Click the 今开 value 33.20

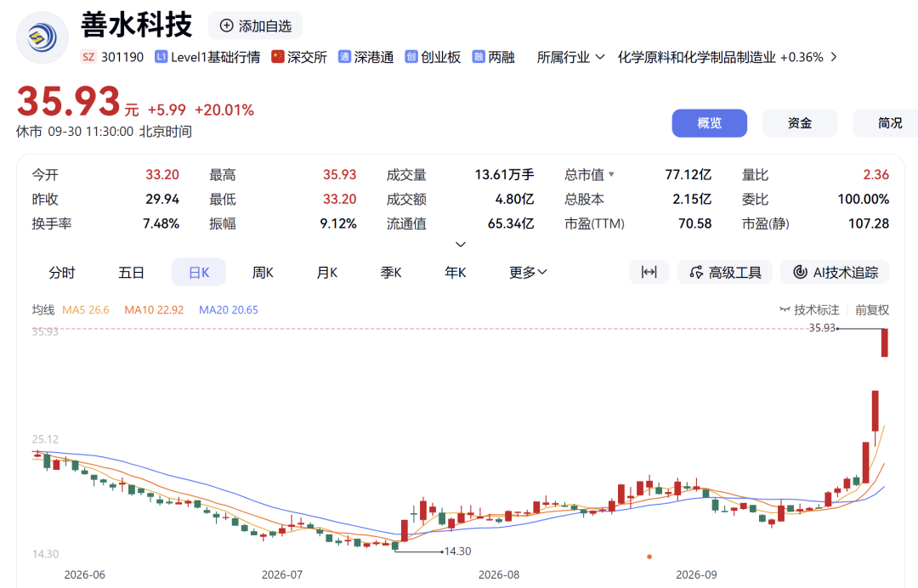pyautogui.click(x=162, y=174)
